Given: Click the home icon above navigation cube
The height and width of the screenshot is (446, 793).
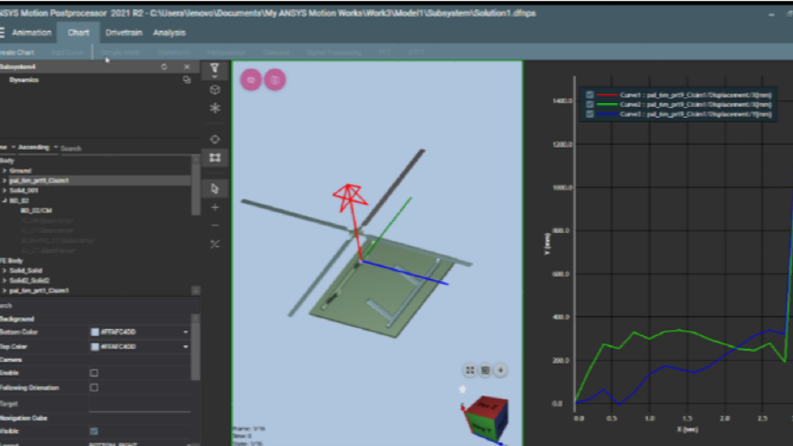Looking at the screenshot, I should point(462,389).
